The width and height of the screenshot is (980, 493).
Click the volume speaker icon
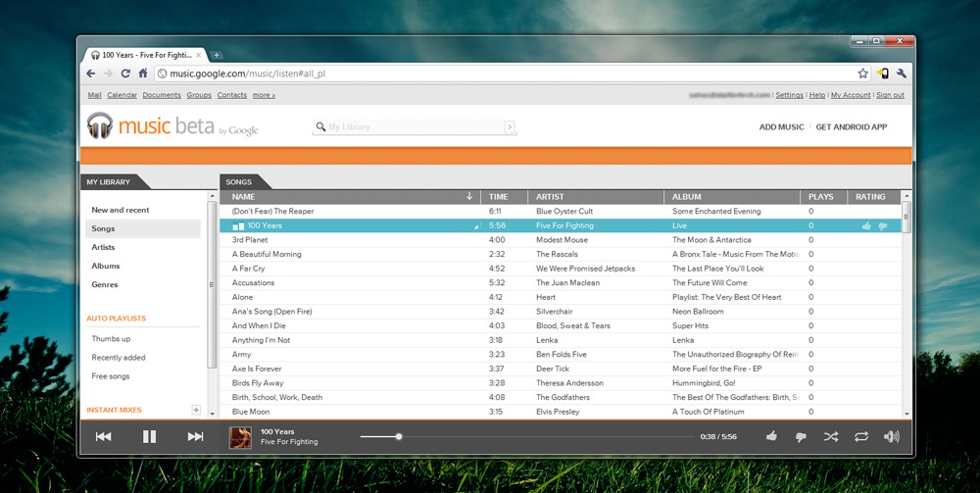click(x=891, y=437)
